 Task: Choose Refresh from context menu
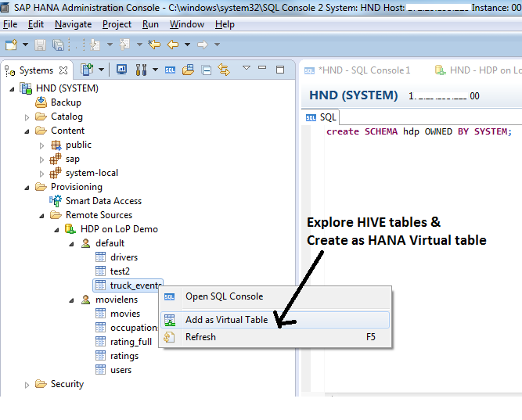tap(275, 337)
